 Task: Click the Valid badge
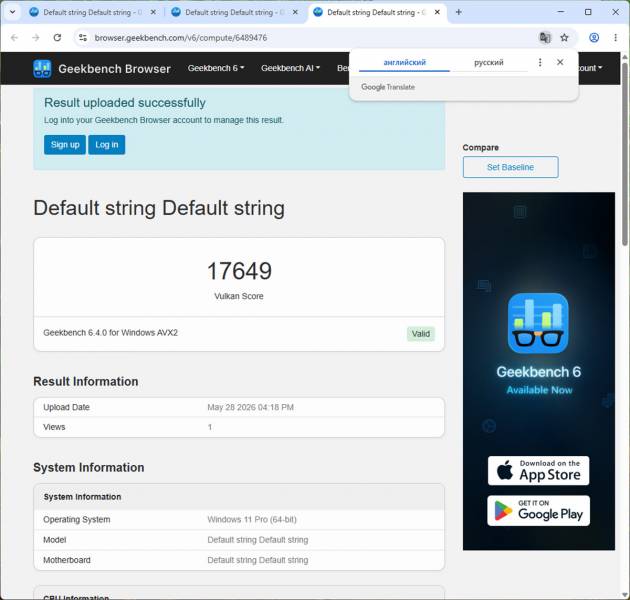pos(421,334)
